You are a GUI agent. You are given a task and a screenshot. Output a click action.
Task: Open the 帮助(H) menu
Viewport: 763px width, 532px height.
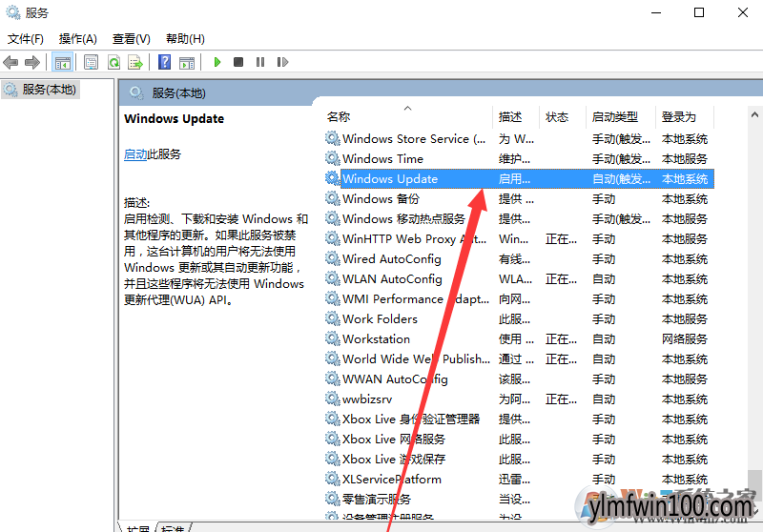(185, 39)
